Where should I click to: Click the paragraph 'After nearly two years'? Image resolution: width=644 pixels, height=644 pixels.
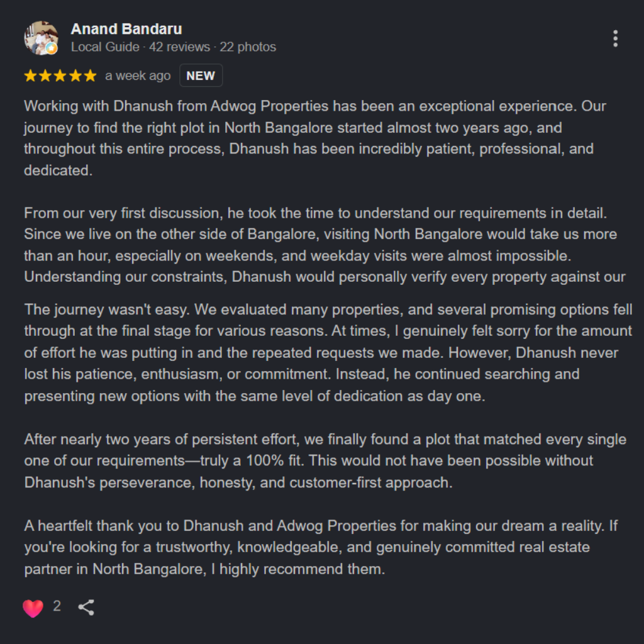point(325,461)
